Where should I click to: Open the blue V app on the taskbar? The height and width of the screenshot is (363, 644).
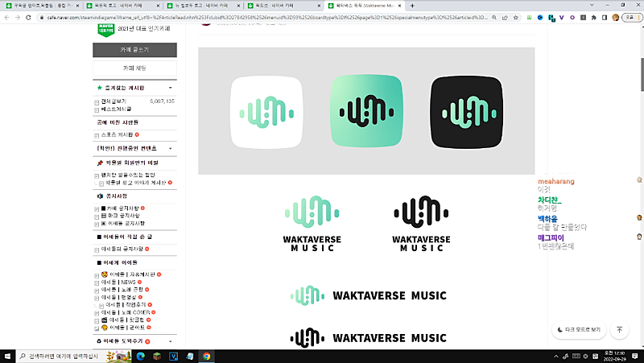coord(173,356)
